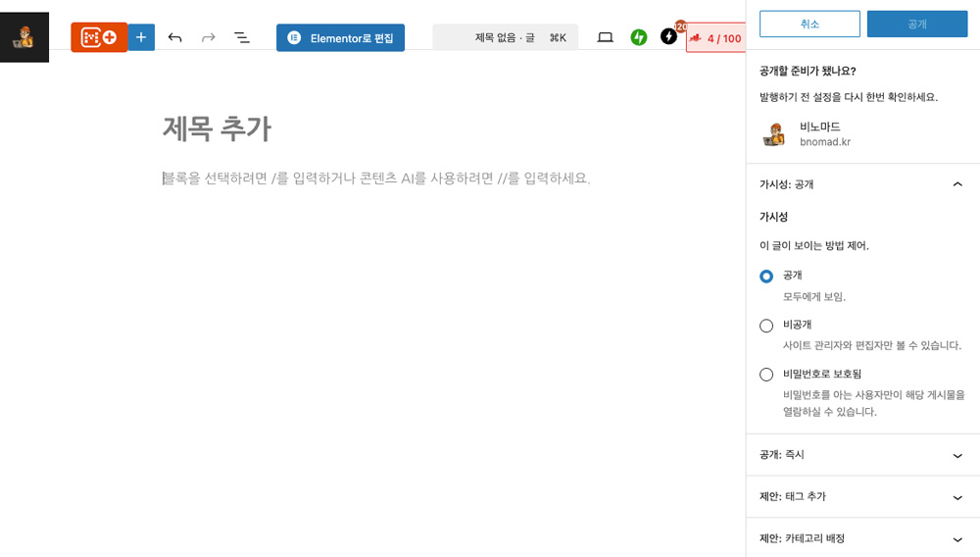Click the blue block inserter plus icon

pyautogui.click(x=141, y=37)
